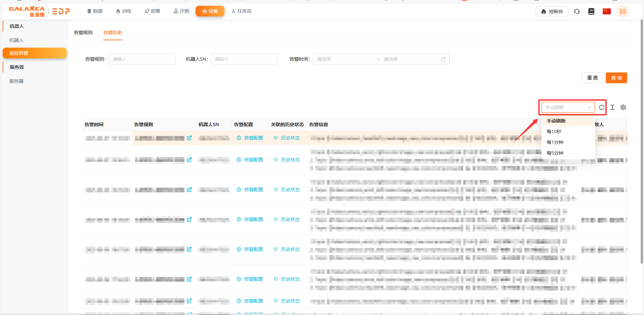The height and width of the screenshot is (315, 644).
Task: Select 服务器 item in left sidebar
Action: pos(16,81)
